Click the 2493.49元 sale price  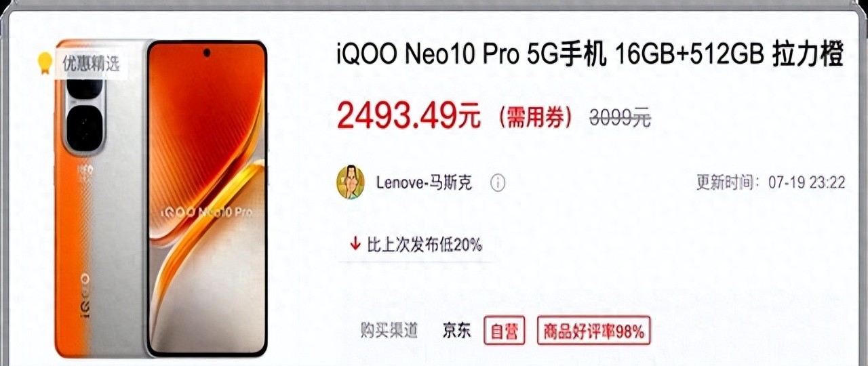point(409,117)
